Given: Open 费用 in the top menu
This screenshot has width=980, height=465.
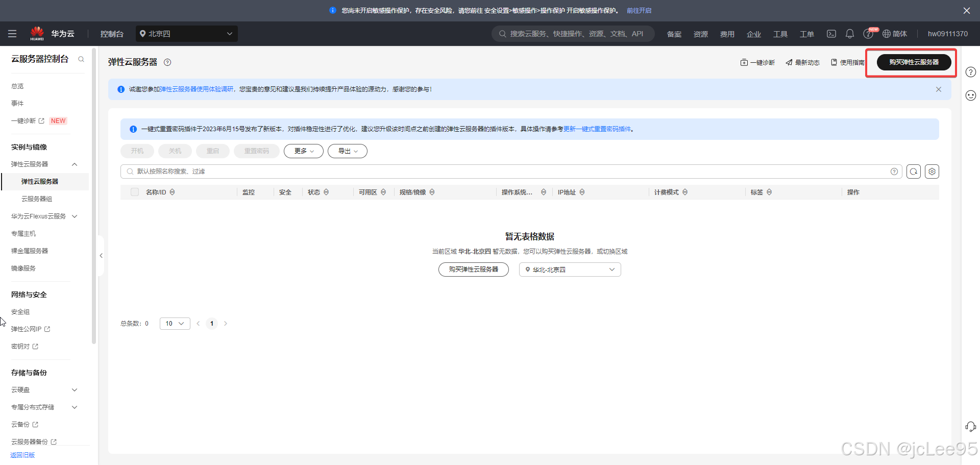Looking at the screenshot, I should 727,34.
